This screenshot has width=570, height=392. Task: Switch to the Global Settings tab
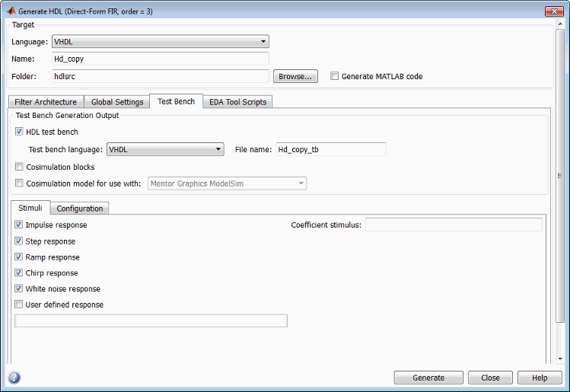tap(117, 102)
